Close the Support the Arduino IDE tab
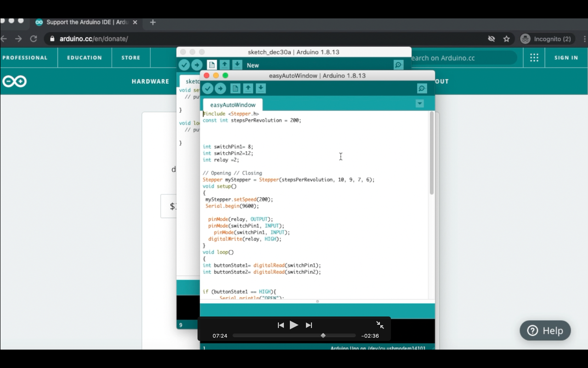The image size is (588, 368). 135,22
